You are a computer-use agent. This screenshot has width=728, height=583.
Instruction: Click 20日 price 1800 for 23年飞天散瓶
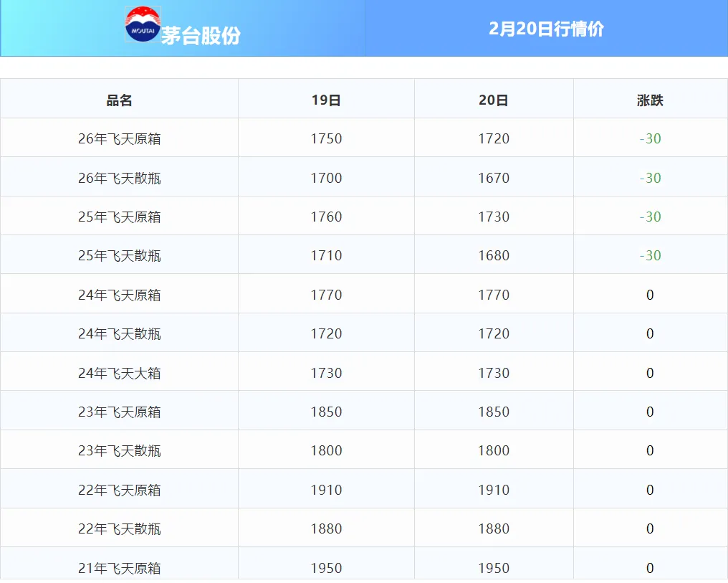pyautogui.click(x=494, y=450)
